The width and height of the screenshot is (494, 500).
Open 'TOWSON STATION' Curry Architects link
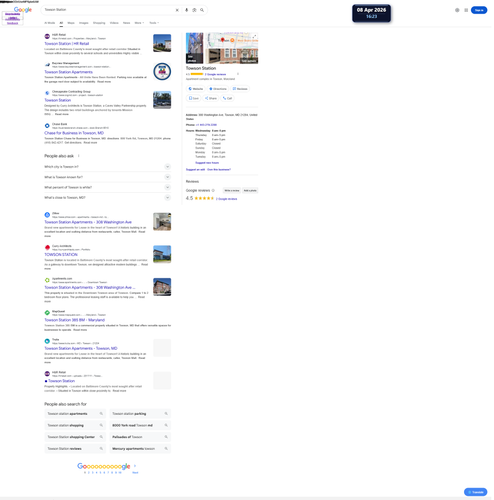pos(61,255)
